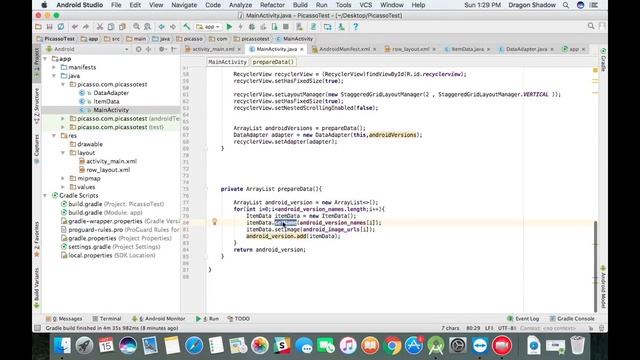The width and height of the screenshot is (640, 360).
Task: Collapse the app module tree node
Action: tap(45, 59)
